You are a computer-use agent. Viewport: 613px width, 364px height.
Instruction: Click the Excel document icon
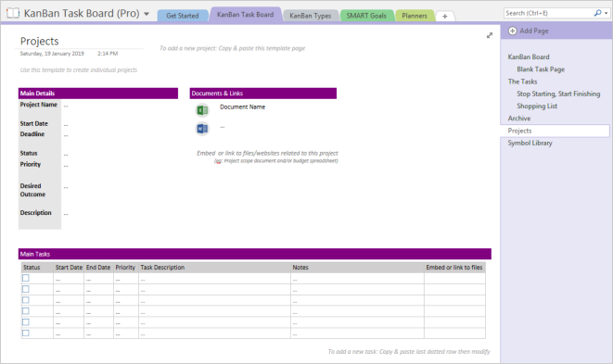point(202,110)
